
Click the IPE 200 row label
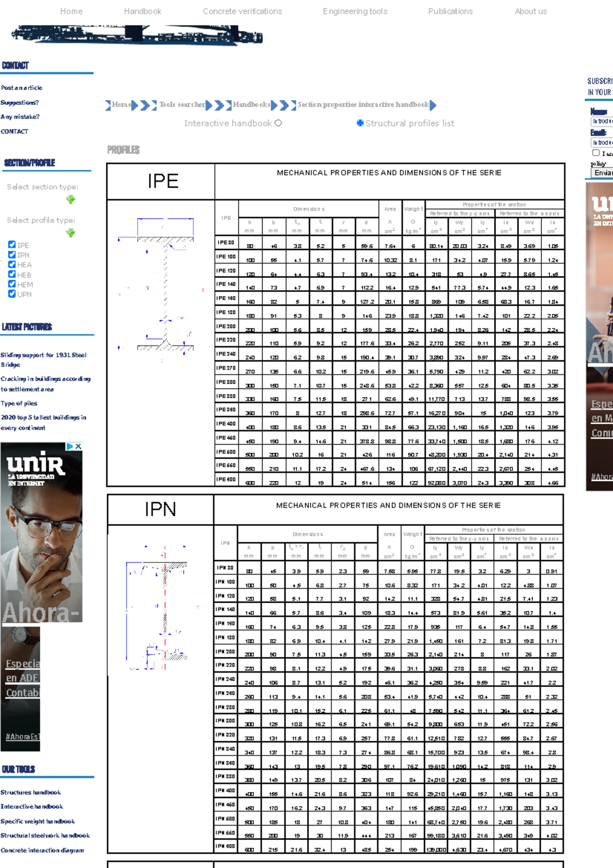[x=226, y=326]
